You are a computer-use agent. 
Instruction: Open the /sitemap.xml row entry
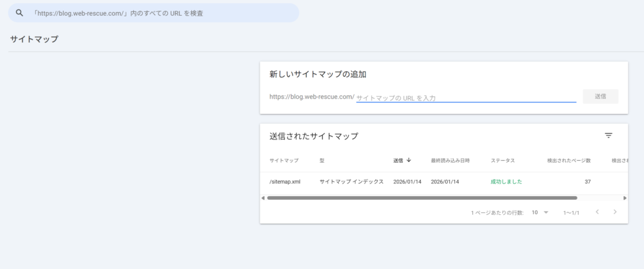pyautogui.click(x=285, y=182)
